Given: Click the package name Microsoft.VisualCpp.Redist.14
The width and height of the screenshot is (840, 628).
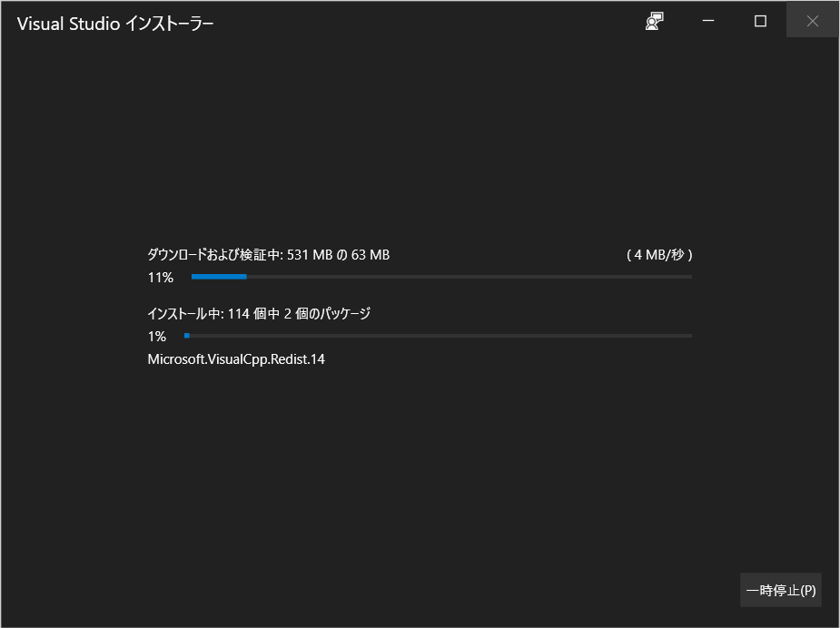Looking at the screenshot, I should pyautogui.click(x=236, y=359).
